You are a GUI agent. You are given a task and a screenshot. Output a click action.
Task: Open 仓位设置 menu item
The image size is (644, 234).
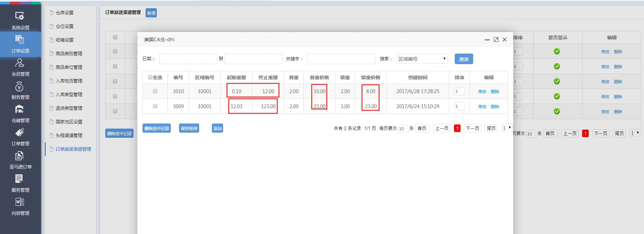[x=65, y=26]
